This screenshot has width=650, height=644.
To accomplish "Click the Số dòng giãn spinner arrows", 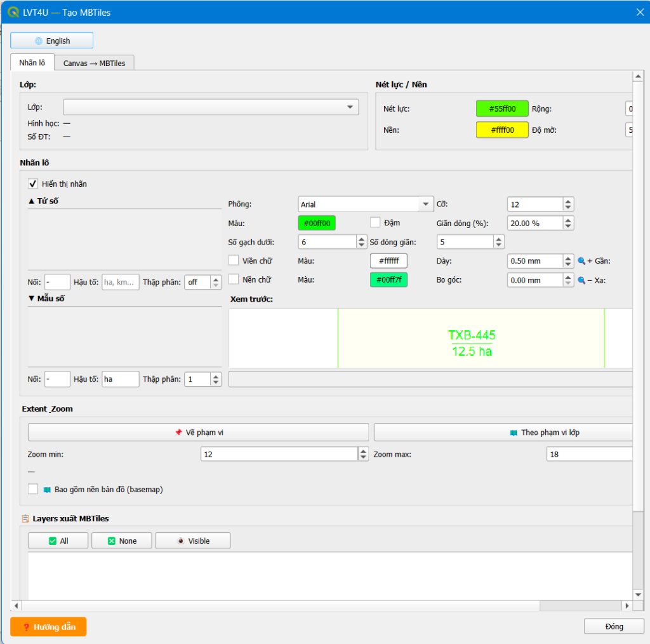I will pos(499,242).
